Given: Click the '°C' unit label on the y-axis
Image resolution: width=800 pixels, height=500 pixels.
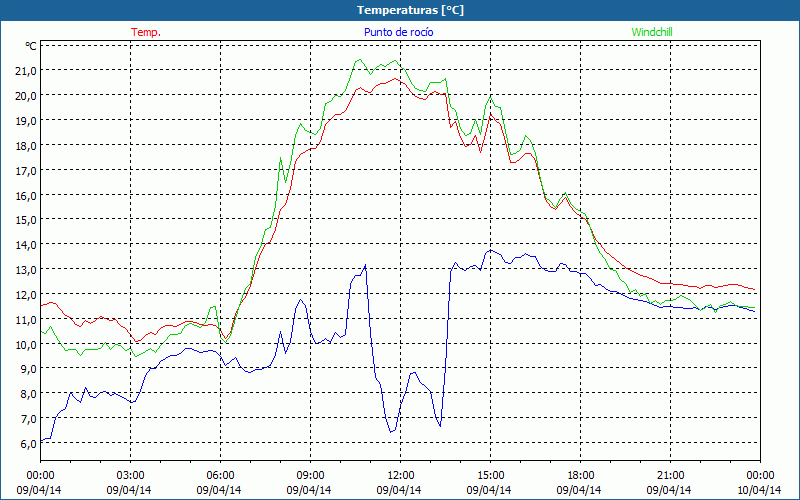Looking at the screenshot, I should pos(31,46).
